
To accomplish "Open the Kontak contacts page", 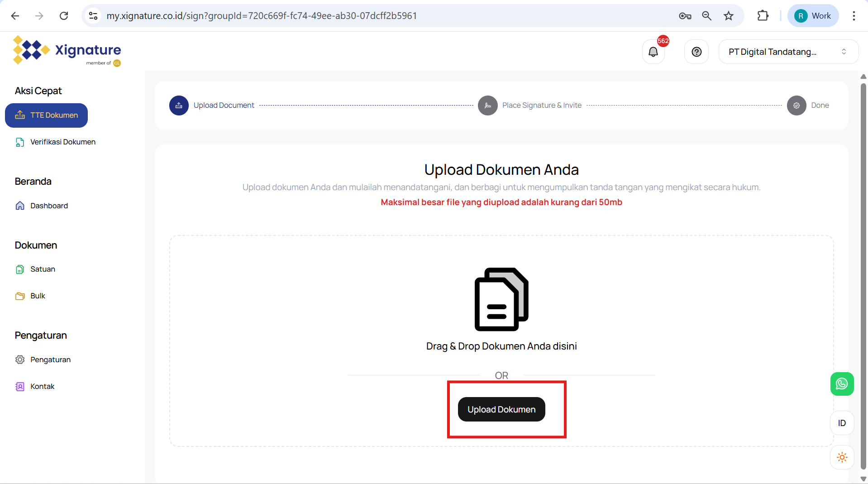I will tap(42, 387).
